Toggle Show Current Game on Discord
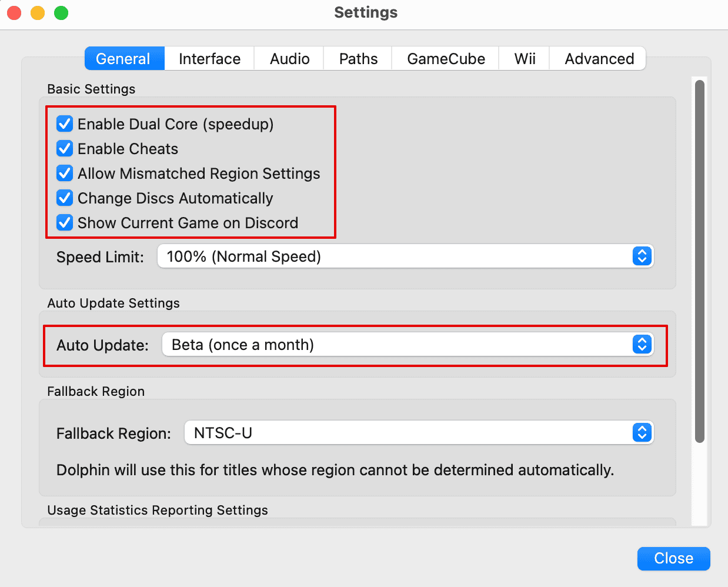 pyautogui.click(x=65, y=223)
